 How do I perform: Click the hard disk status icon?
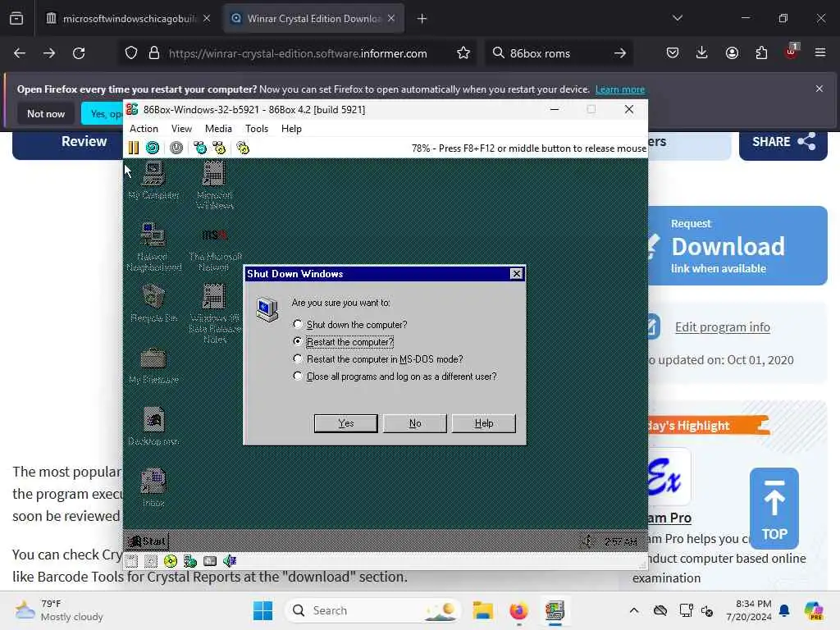(210, 561)
